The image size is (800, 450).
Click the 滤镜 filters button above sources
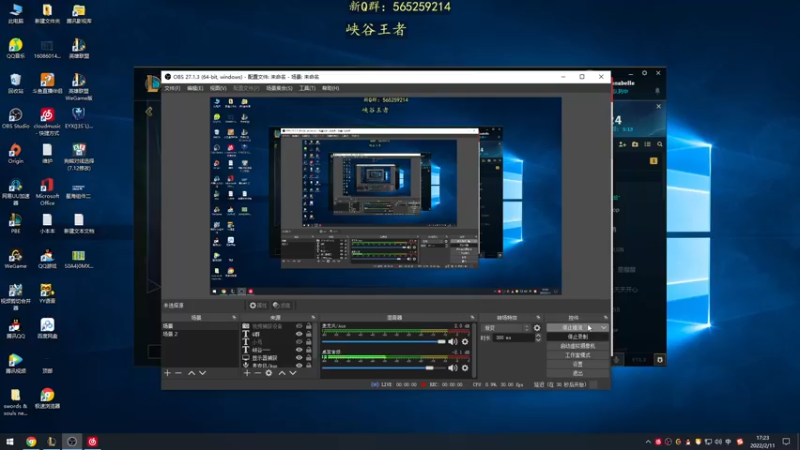click(x=282, y=305)
